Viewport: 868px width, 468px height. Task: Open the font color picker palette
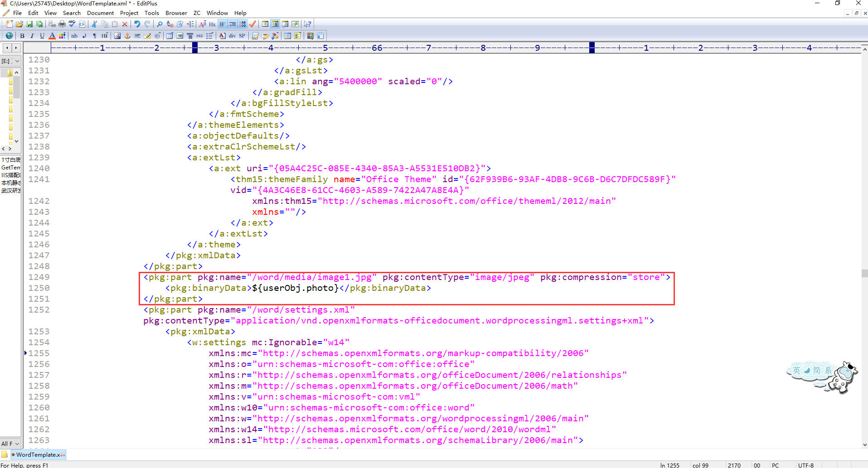[x=62, y=35]
